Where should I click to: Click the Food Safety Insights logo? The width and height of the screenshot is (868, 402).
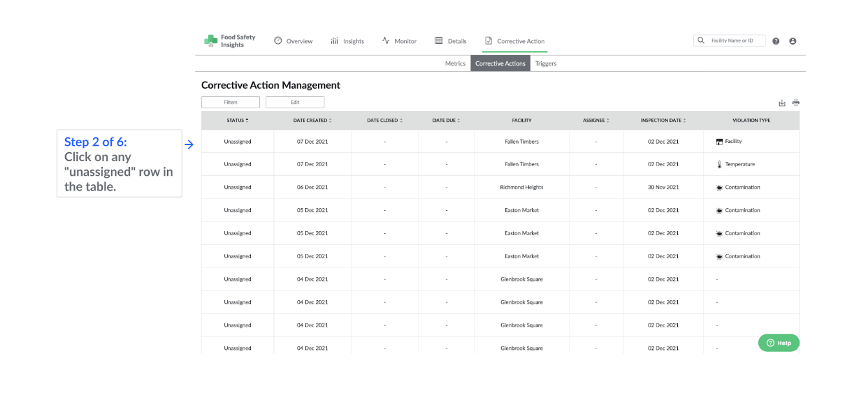(230, 41)
